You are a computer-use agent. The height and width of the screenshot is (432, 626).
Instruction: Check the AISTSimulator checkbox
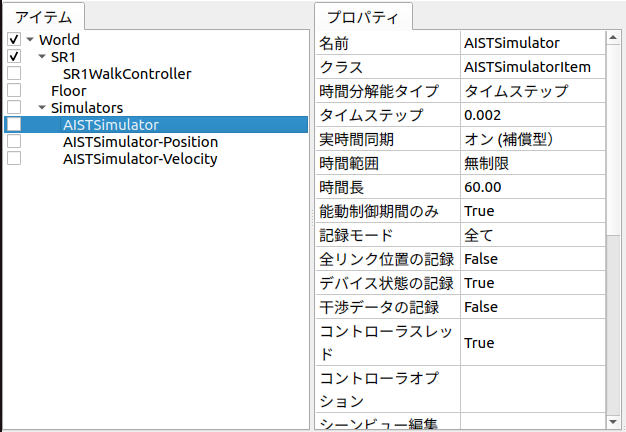point(14,124)
